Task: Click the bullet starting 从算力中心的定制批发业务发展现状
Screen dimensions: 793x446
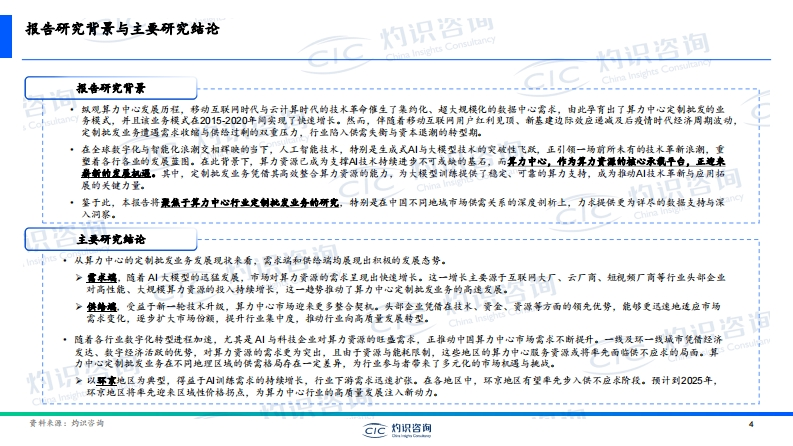Action: tap(260, 260)
